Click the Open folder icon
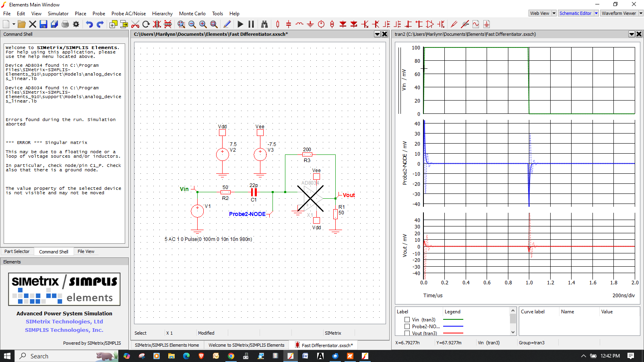Screen dimensions: 644x362 pos(22,24)
